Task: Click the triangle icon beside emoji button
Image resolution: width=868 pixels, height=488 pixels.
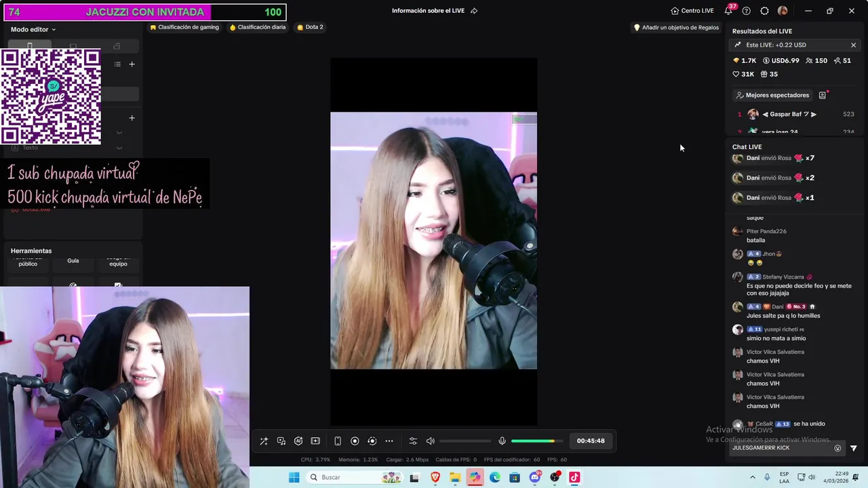Action: click(853, 448)
